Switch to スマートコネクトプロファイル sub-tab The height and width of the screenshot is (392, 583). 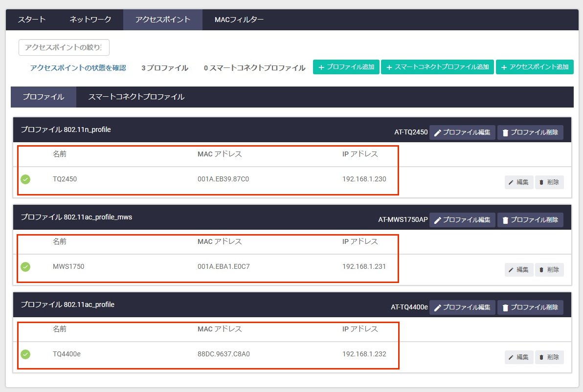[136, 97]
